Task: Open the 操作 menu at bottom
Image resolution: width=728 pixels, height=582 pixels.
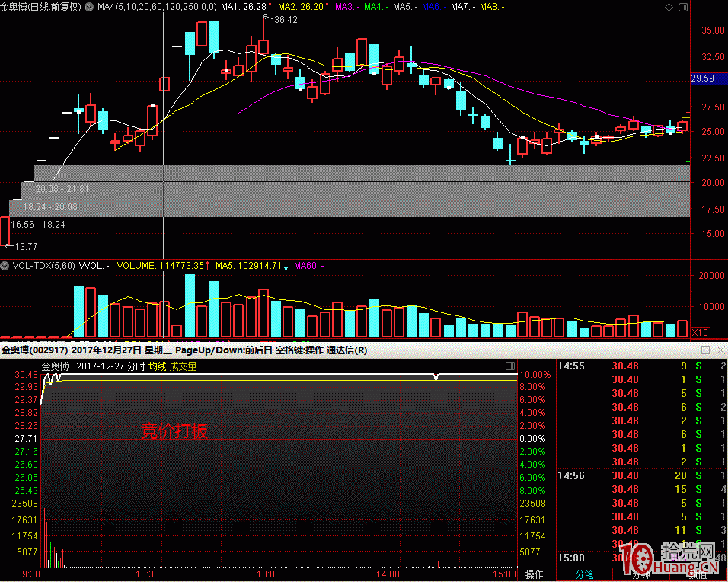Action: (534, 574)
